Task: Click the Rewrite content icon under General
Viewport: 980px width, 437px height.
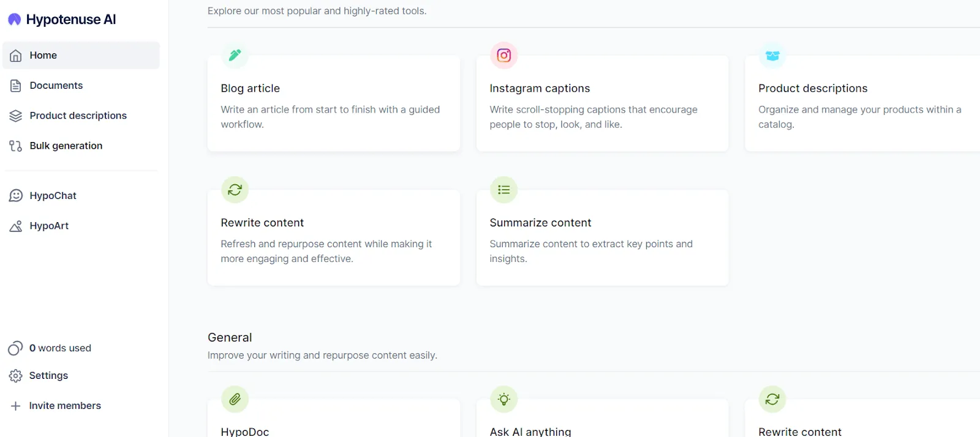Action: [772, 399]
